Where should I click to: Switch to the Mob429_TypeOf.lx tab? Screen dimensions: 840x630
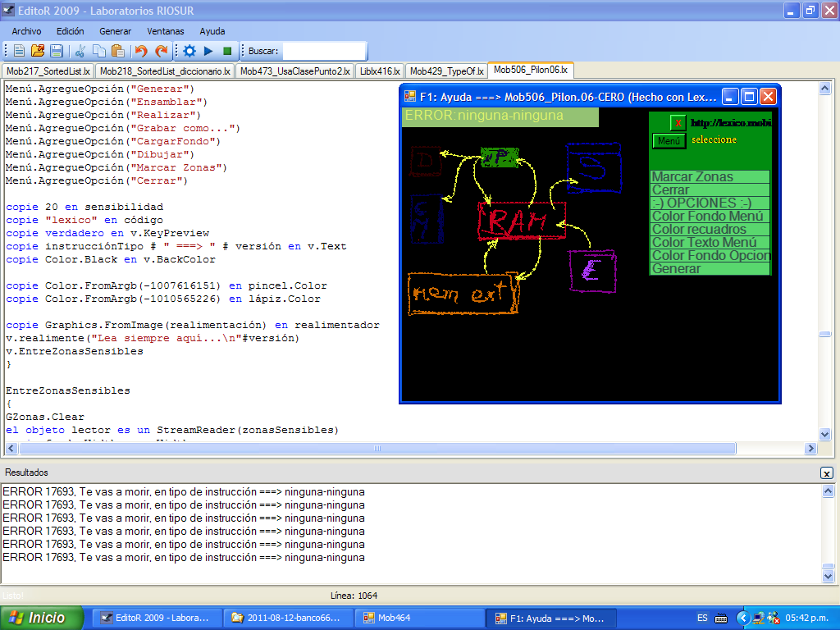446,71
